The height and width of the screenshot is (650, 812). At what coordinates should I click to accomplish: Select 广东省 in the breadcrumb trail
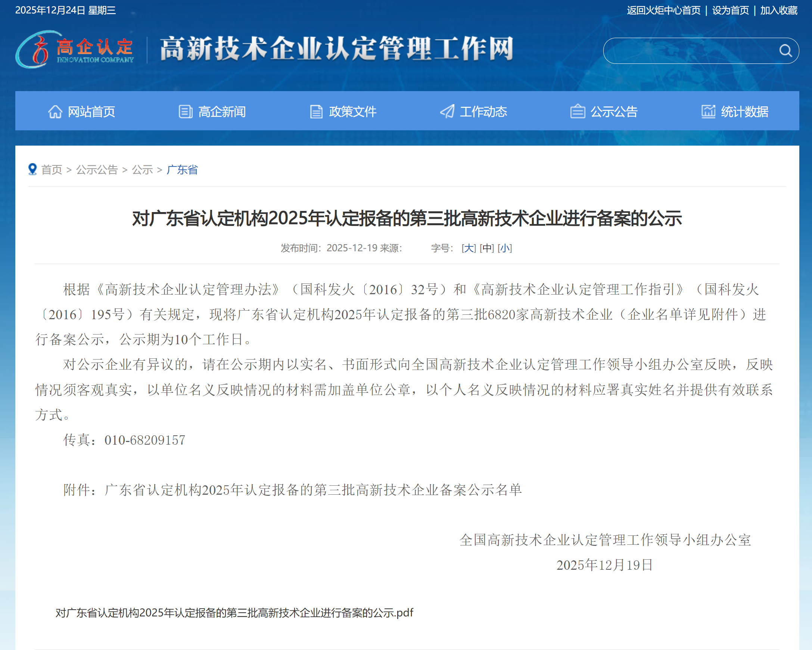click(182, 170)
